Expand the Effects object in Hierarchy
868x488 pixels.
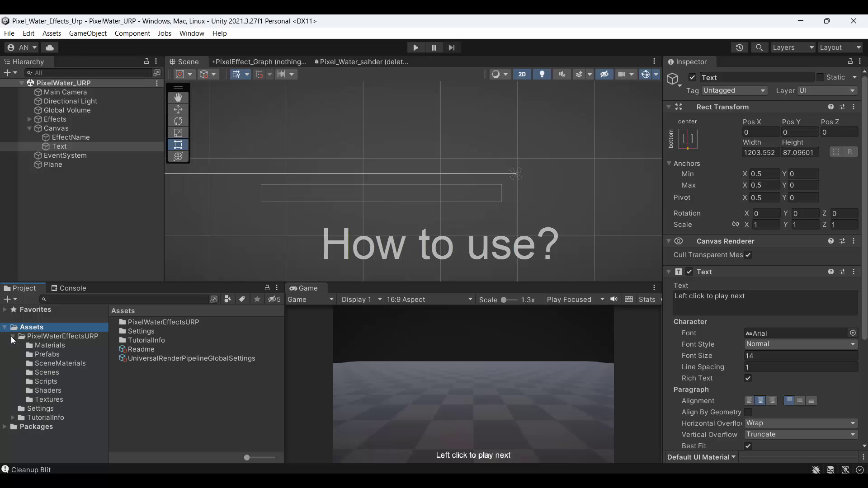pyautogui.click(x=29, y=119)
